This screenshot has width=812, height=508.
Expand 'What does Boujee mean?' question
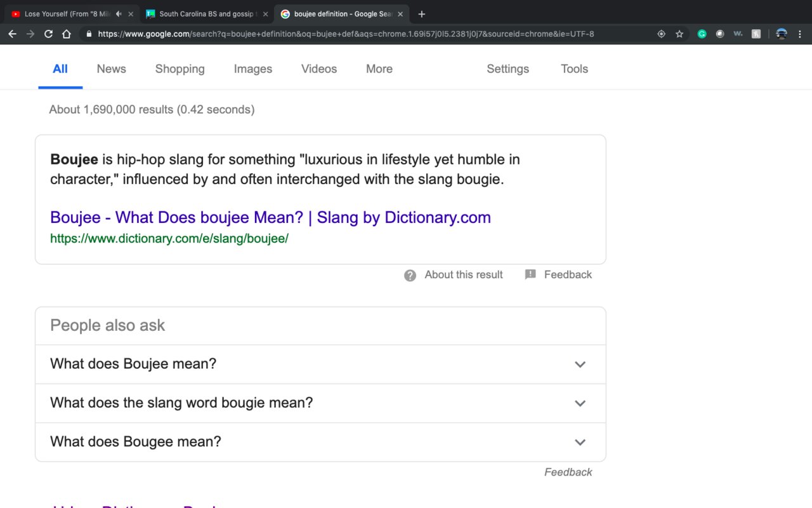click(320, 364)
